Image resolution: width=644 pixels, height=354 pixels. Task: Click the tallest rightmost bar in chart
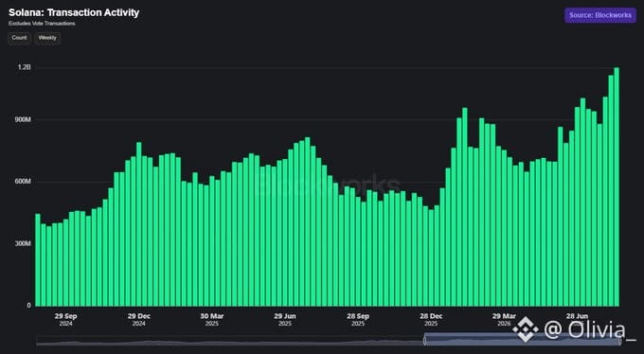coord(617,186)
